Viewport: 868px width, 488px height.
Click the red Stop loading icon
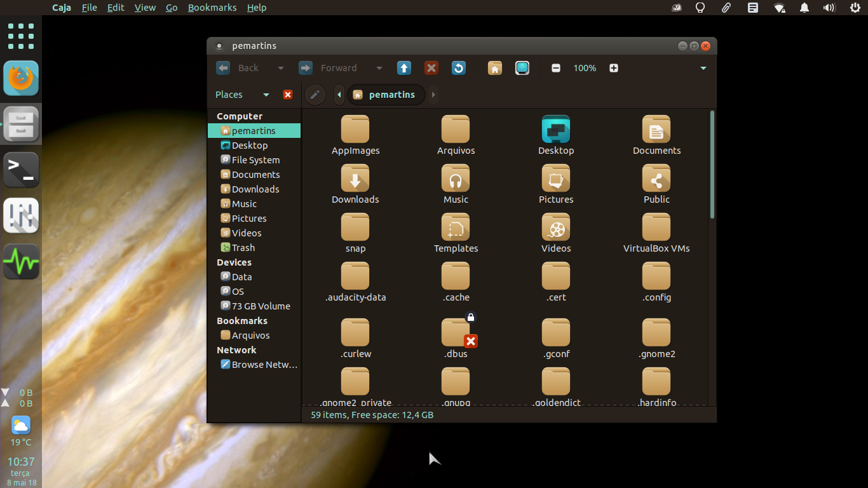tap(431, 68)
